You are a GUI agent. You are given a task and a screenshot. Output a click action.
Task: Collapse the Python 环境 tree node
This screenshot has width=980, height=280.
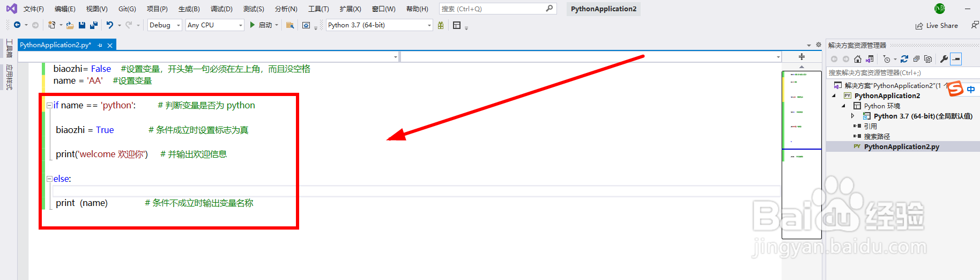pos(843,106)
